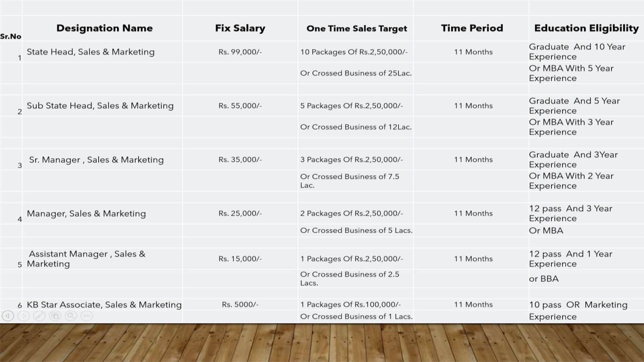Go to the previous slide arrow

coord(8,316)
